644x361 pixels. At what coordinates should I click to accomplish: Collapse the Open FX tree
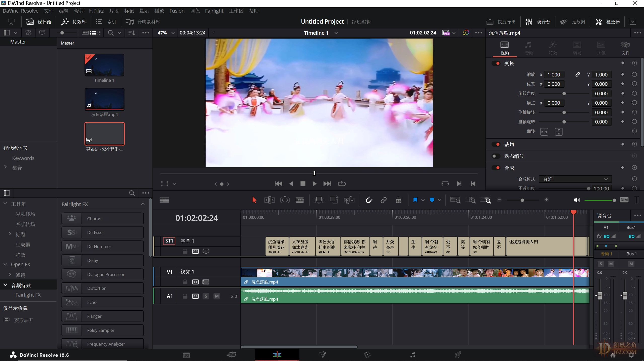pos(5,264)
